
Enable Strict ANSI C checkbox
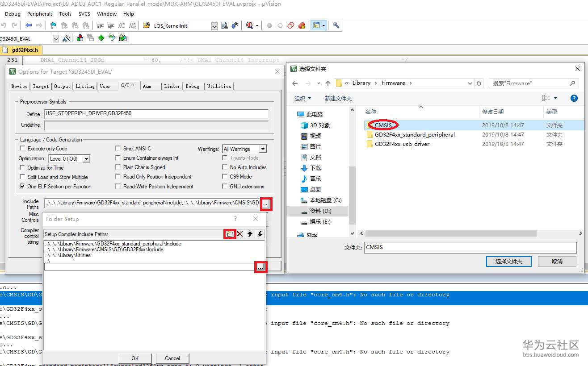(x=118, y=149)
